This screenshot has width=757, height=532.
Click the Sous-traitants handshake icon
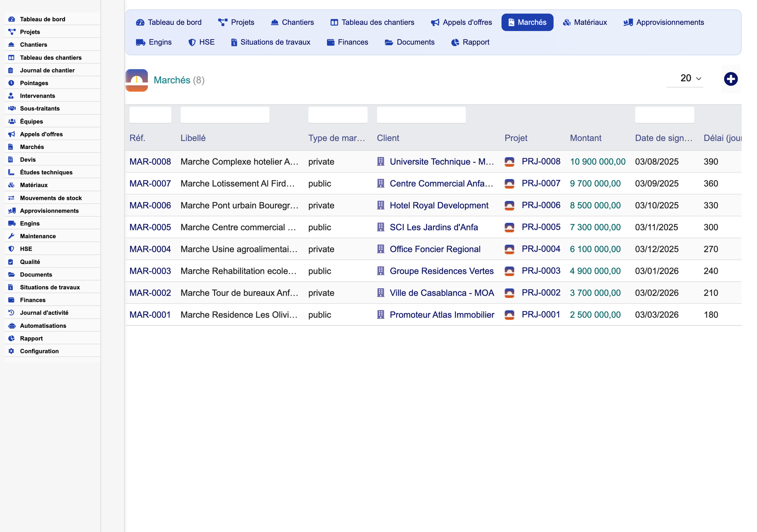(x=11, y=108)
